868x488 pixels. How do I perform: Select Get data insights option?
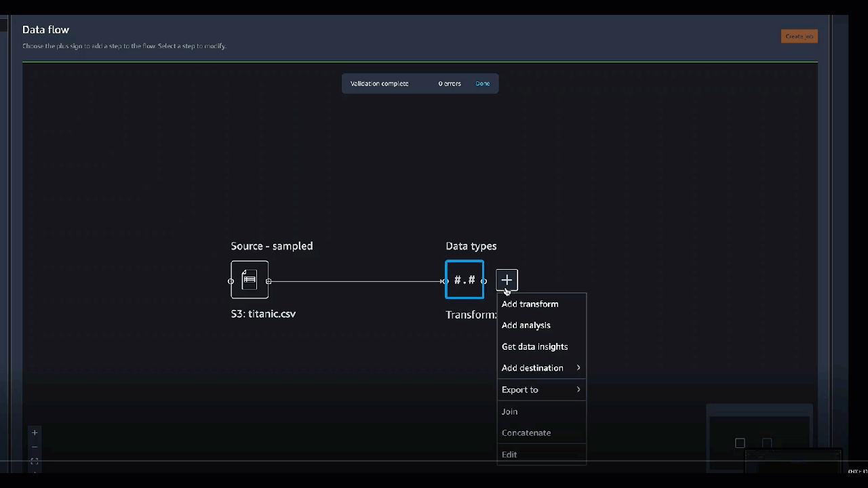[x=534, y=346]
